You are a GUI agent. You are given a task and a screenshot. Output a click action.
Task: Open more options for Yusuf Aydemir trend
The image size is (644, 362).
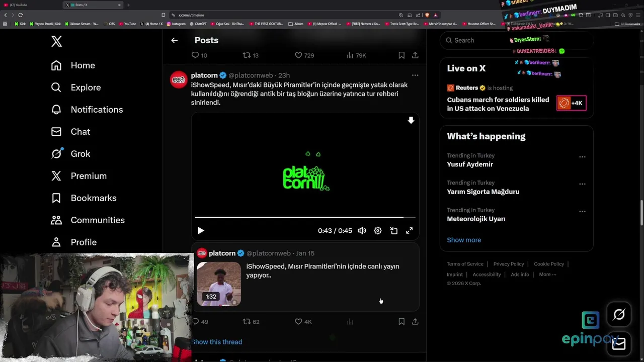[x=582, y=157]
